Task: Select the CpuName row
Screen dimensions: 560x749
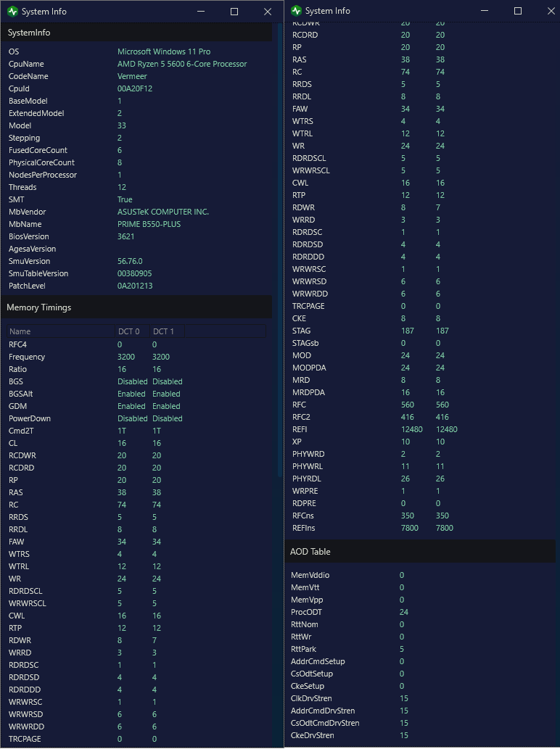Action: [x=26, y=64]
